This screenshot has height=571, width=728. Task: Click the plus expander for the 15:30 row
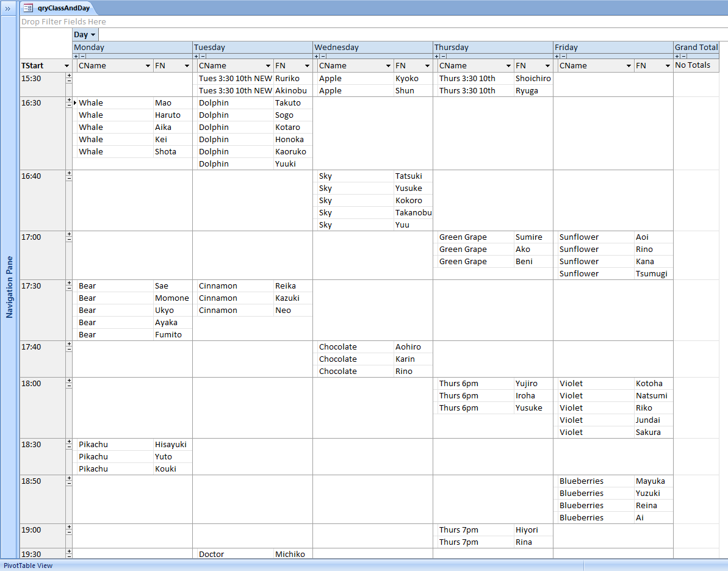coord(69,75)
